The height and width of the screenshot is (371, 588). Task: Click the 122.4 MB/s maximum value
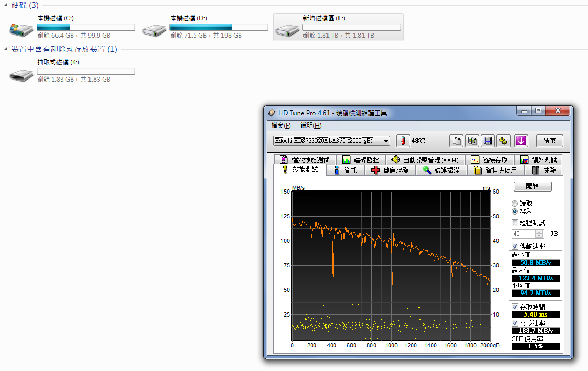pyautogui.click(x=536, y=278)
